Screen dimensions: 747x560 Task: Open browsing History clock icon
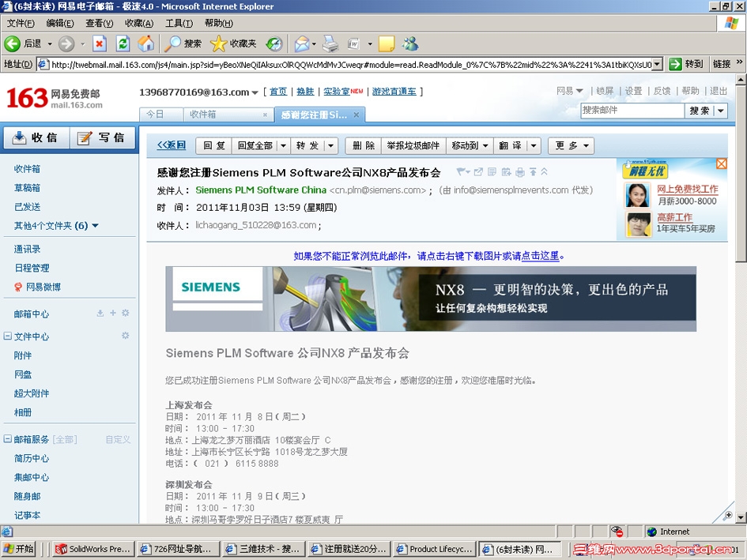point(274,43)
